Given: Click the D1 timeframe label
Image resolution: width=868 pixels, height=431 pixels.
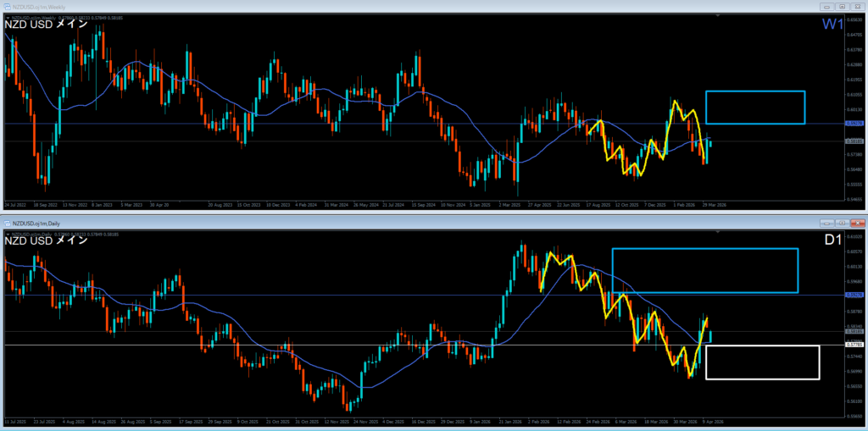Looking at the screenshot, I should coord(833,240).
